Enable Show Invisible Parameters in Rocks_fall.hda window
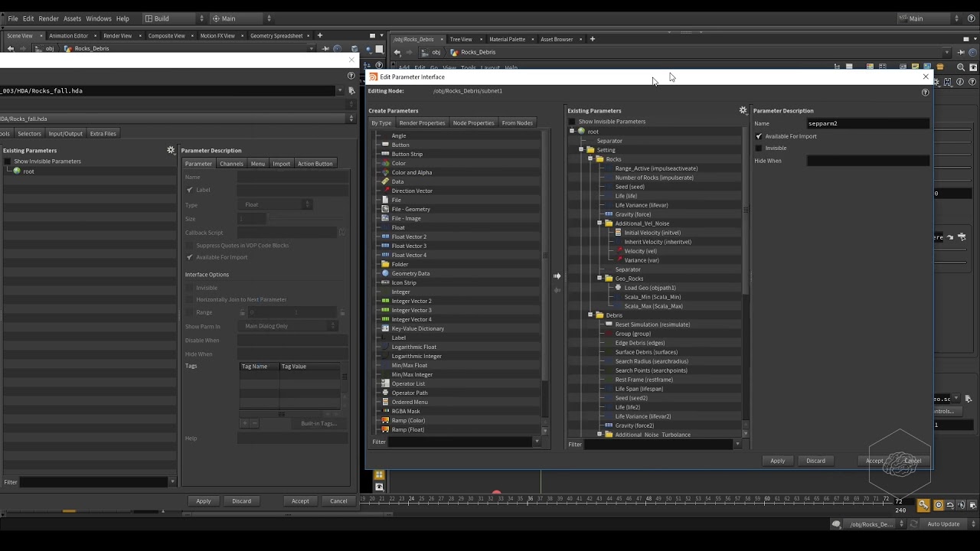Viewport: 980px width, 551px height. click(x=7, y=161)
